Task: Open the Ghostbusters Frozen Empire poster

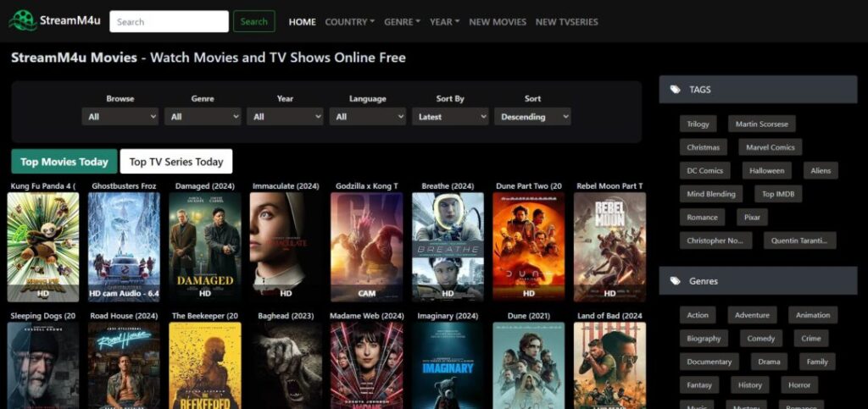Action: pos(124,246)
